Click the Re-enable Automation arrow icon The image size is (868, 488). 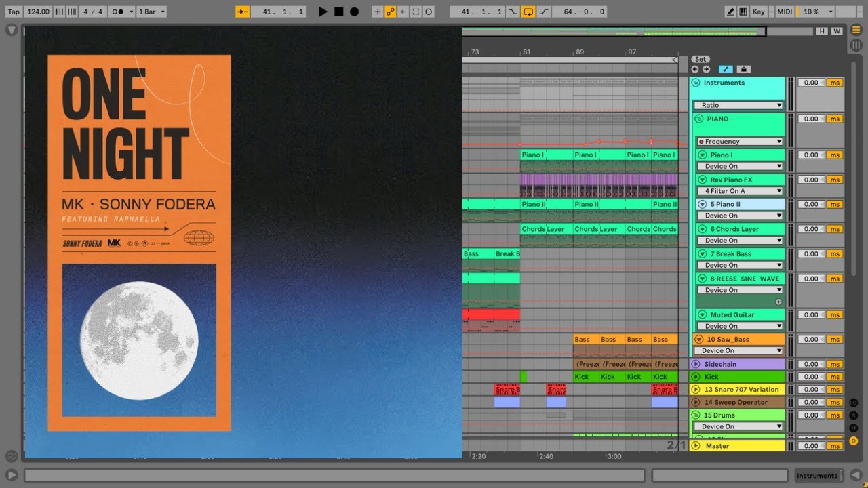coord(403,12)
